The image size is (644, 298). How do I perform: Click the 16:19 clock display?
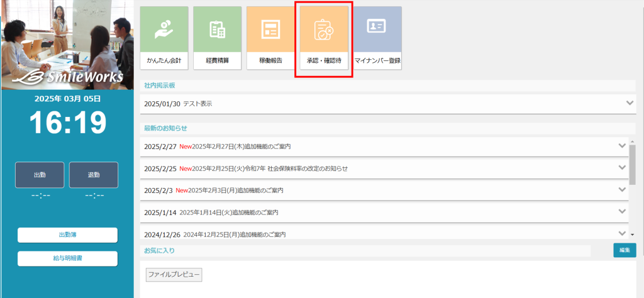click(x=67, y=123)
